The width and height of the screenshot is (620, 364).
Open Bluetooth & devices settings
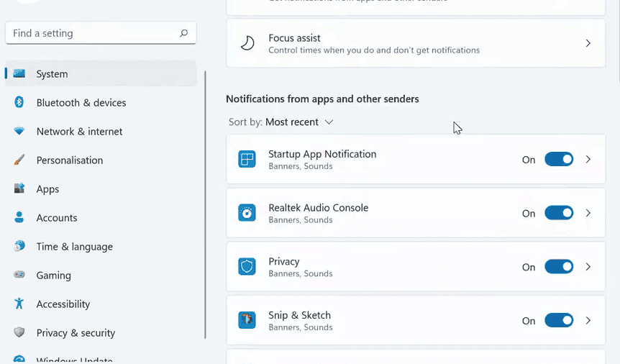tap(101, 102)
